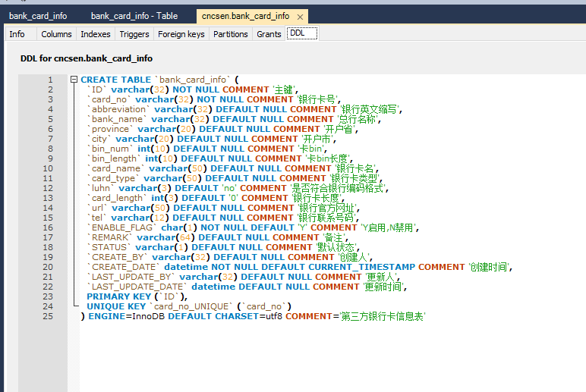Image resolution: width=586 pixels, height=392 pixels.
Task: Collapse the CREATE TABLE code fold marker
Action: [x=74, y=80]
